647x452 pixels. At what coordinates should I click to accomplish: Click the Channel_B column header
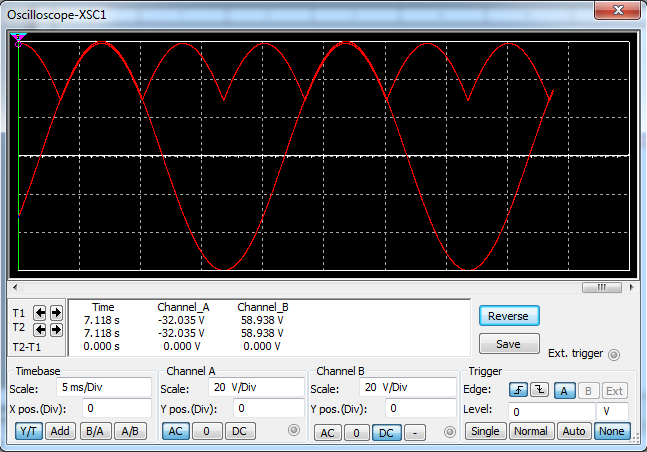pos(263,307)
